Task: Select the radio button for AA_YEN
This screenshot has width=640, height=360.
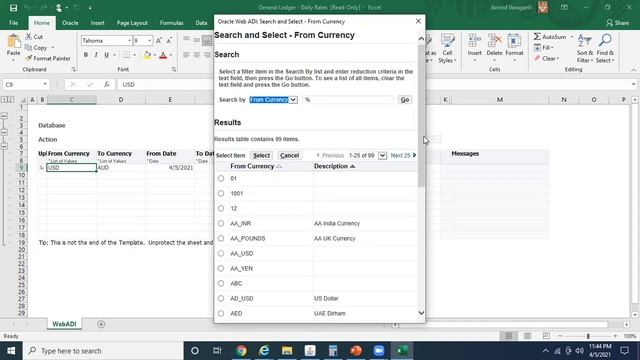Action: coord(221,268)
